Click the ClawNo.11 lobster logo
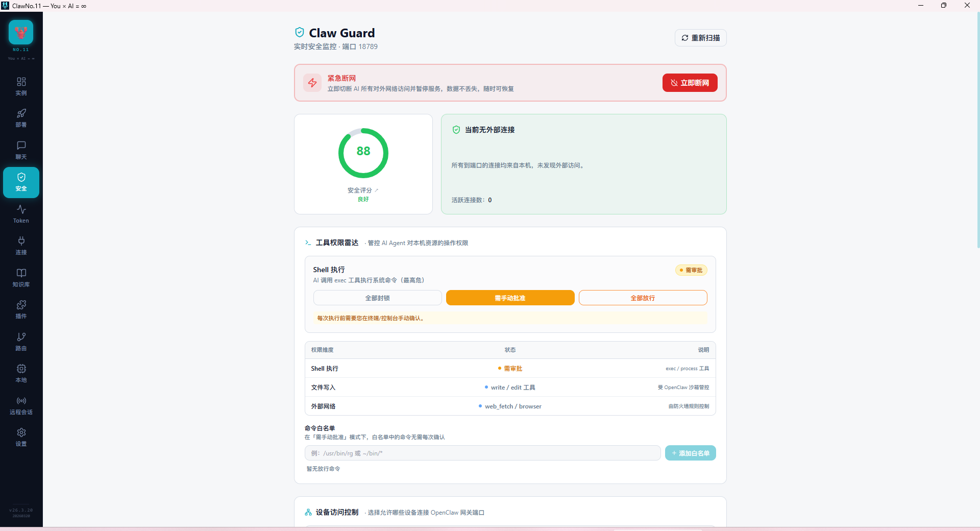980x531 pixels. (21, 32)
